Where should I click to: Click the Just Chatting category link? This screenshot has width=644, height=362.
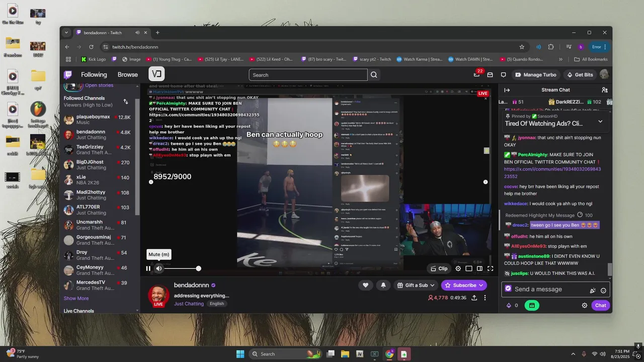[x=189, y=304]
